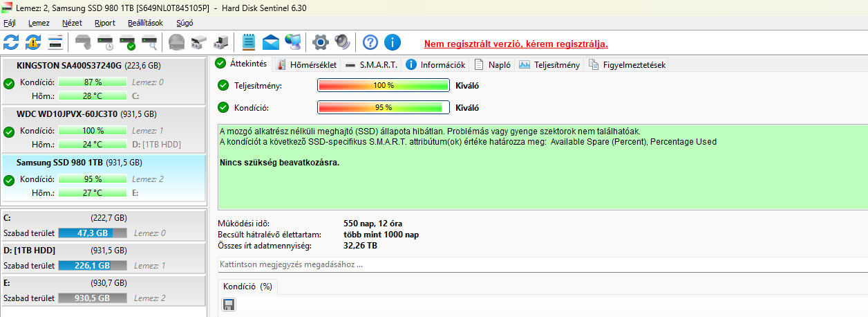Select the Kondíció (%) chart tab
This screenshot has width=868, height=317.
(x=247, y=286)
